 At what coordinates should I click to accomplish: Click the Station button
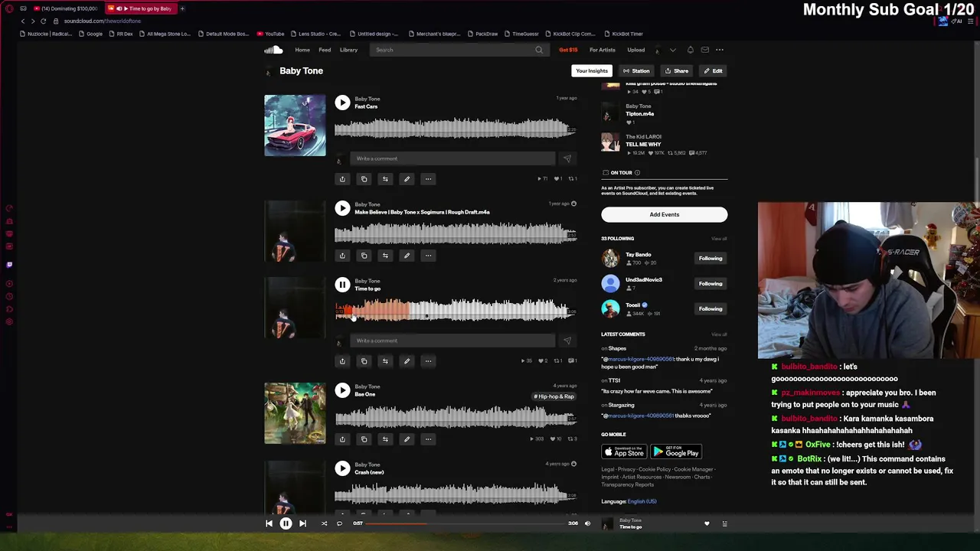636,70
